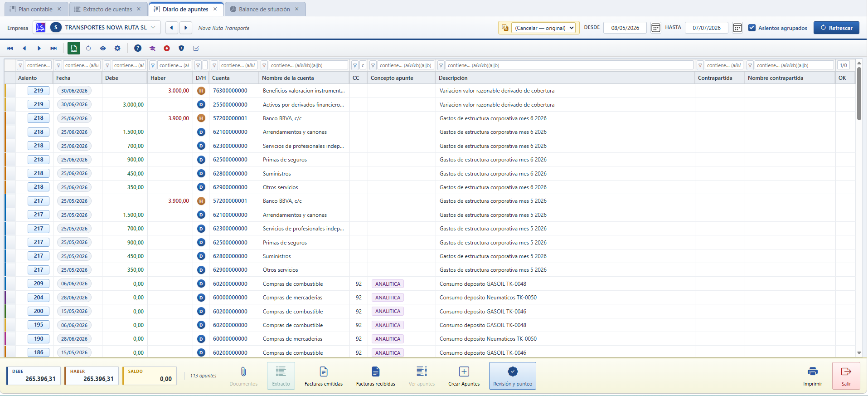This screenshot has height=396, width=868.
Task: Open filter funnel for Nombre contrapartida column
Action: [750, 65]
